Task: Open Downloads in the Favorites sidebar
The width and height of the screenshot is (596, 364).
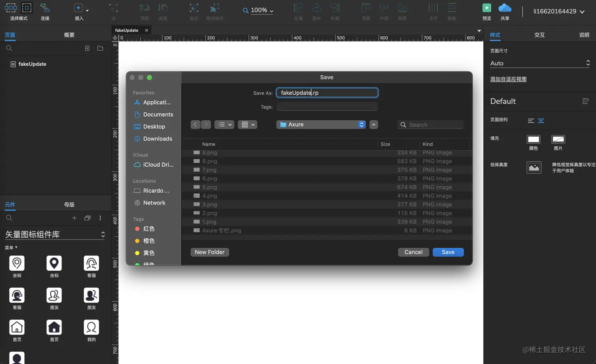Action: click(153, 139)
